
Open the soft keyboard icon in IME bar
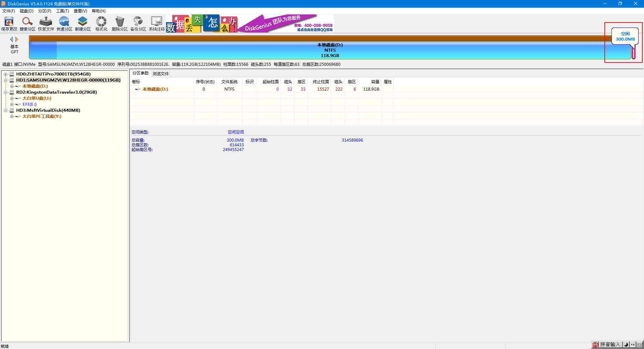coord(639,345)
